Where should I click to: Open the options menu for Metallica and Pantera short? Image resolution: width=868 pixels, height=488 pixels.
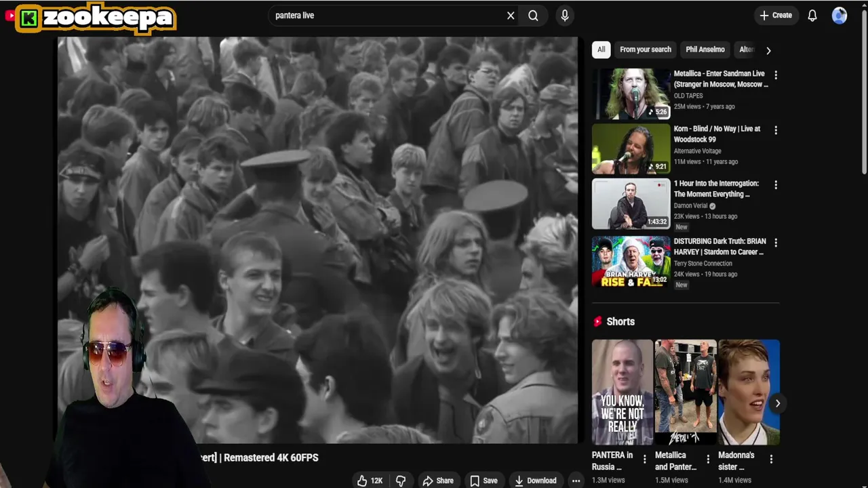(x=708, y=460)
